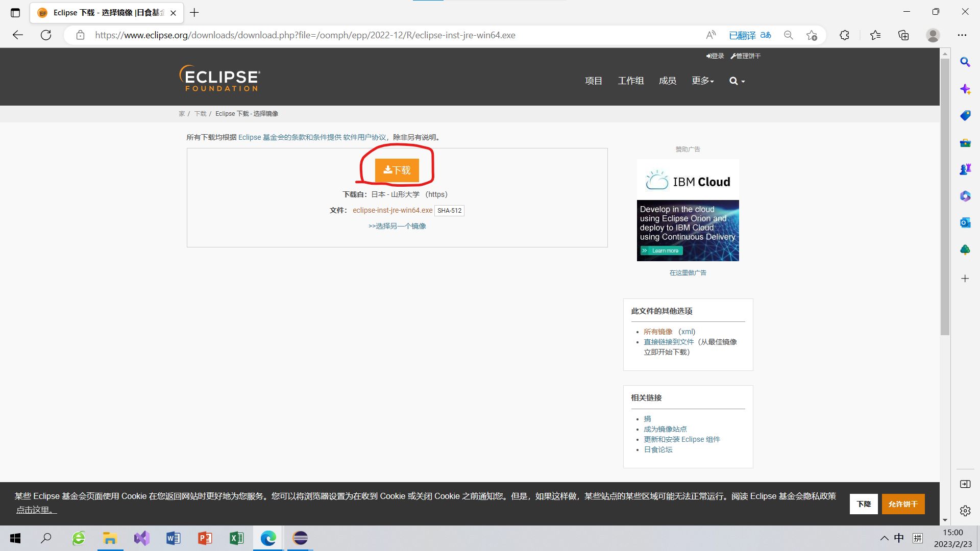The height and width of the screenshot is (551, 980).
Task: Open the Collections icon
Action: (x=903, y=35)
